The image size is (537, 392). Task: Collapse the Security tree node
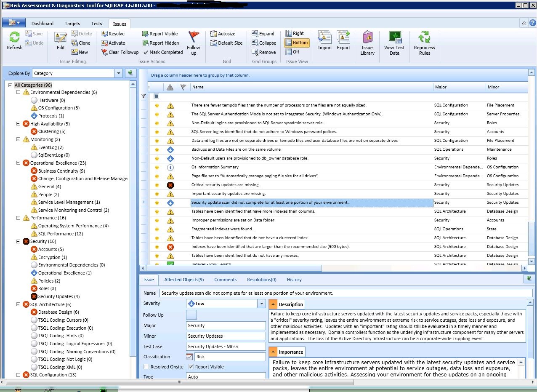tap(19, 242)
